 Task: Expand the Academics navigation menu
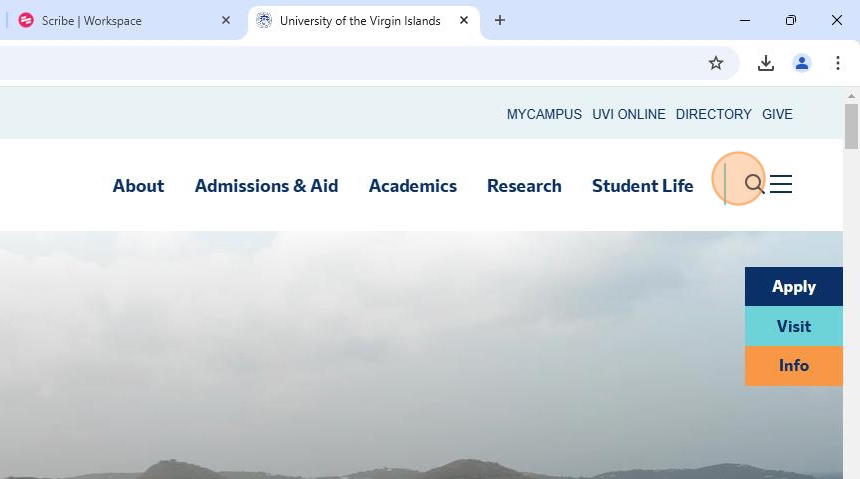pyautogui.click(x=412, y=186)
